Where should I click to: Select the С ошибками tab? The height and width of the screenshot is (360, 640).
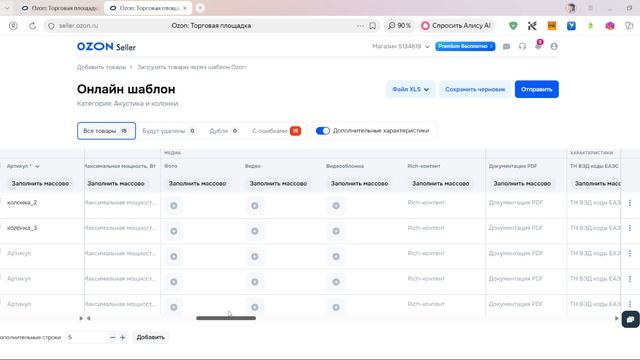(276, 131)
